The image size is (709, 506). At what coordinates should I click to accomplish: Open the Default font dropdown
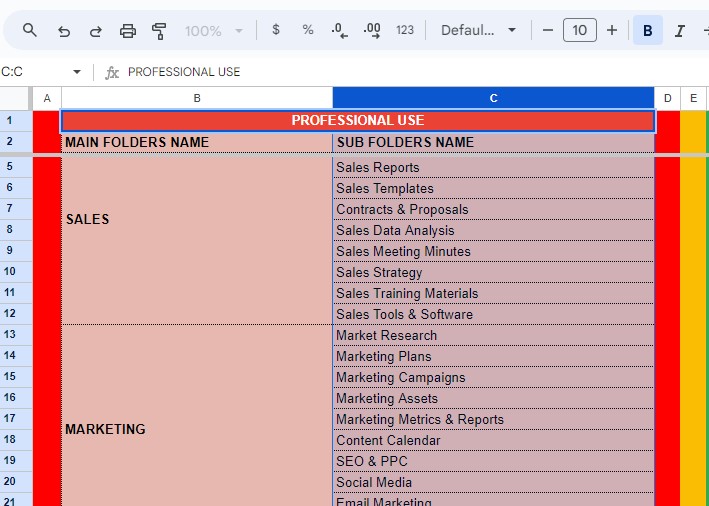pos(478,30)
